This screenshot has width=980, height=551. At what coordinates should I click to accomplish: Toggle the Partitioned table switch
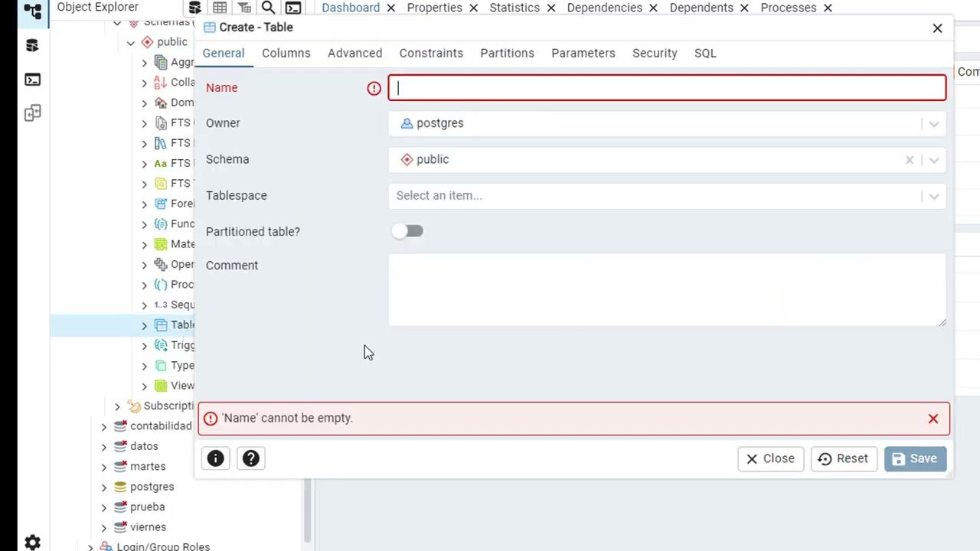407,231
